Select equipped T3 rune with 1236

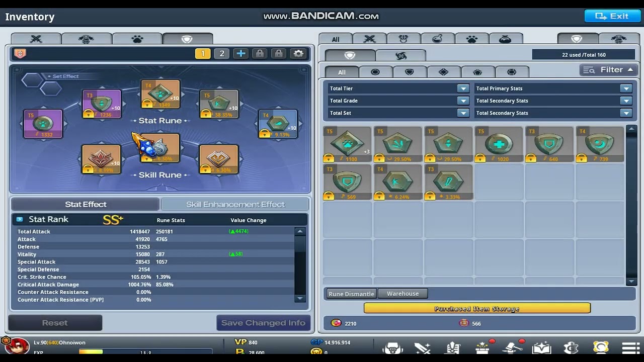tap(102, 104)
